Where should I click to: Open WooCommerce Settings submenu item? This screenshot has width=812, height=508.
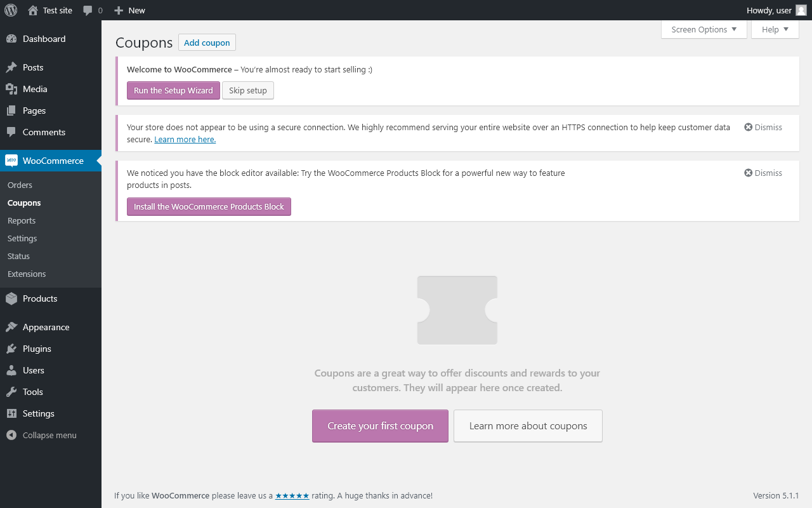(22, 238)
